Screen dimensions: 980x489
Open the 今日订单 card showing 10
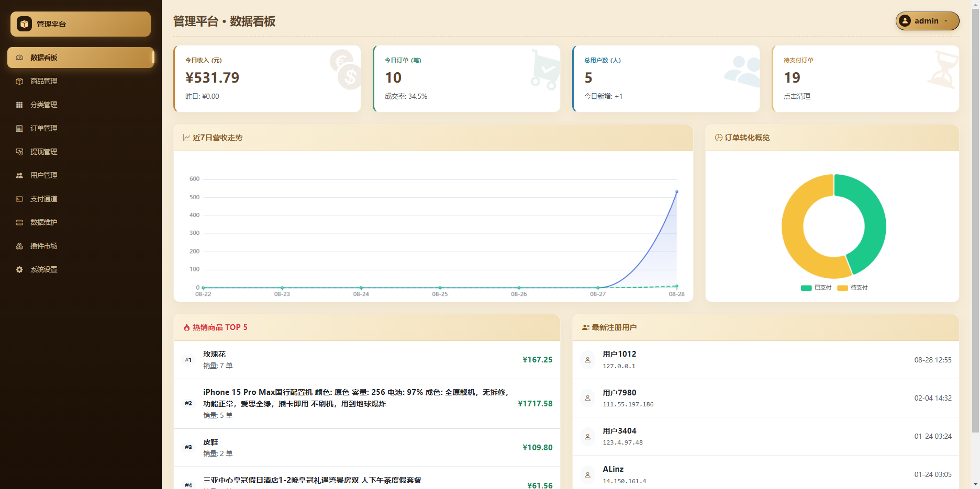point(466,78)
